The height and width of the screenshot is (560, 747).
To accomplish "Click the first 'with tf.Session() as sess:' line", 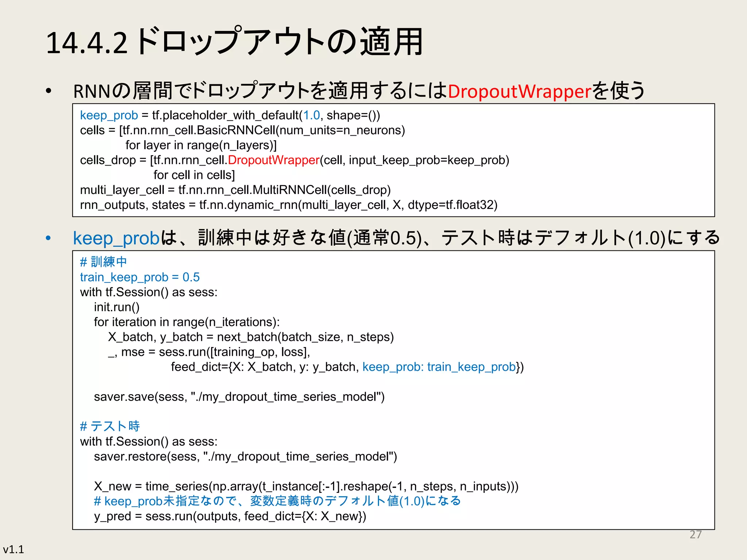I will click(x=149, y=292).
